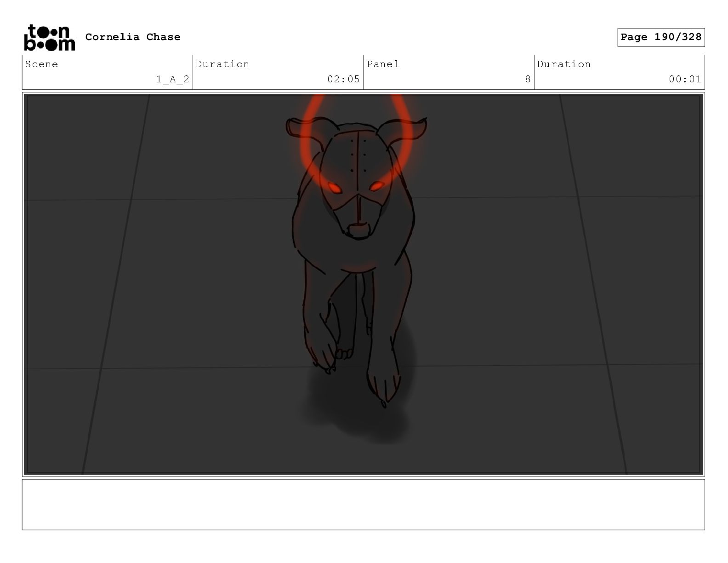This screenshot has height=563, width=728.
Task: Click the 'Page 190/328' indicator
Action: 661,37
